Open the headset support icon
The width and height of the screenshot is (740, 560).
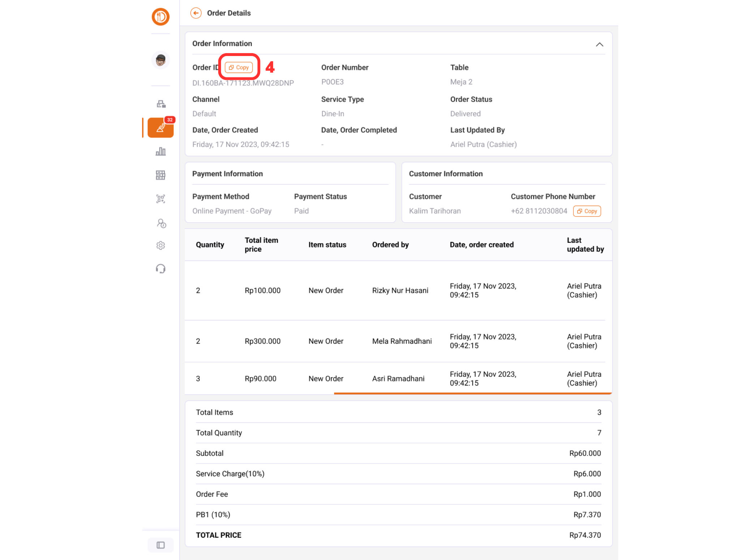point(160,269)
